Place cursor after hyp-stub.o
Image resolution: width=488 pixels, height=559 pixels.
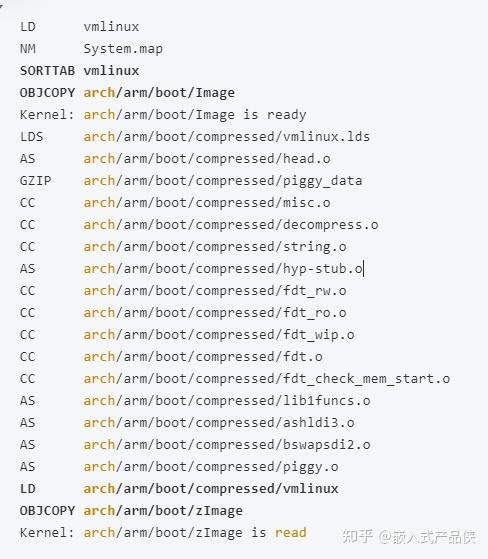[363, 269]
